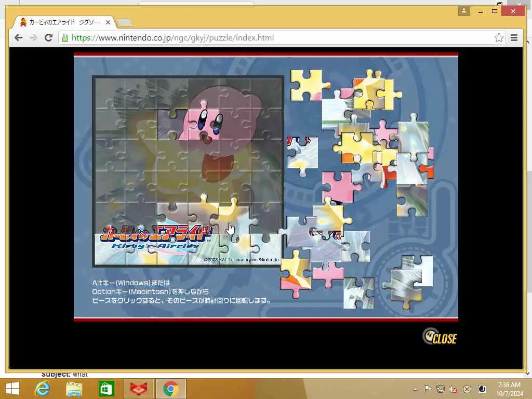Click the muted volume tray icon
The width and height of the screenshot is (532, 399).
pyautogui.click(x=453, y=389)
